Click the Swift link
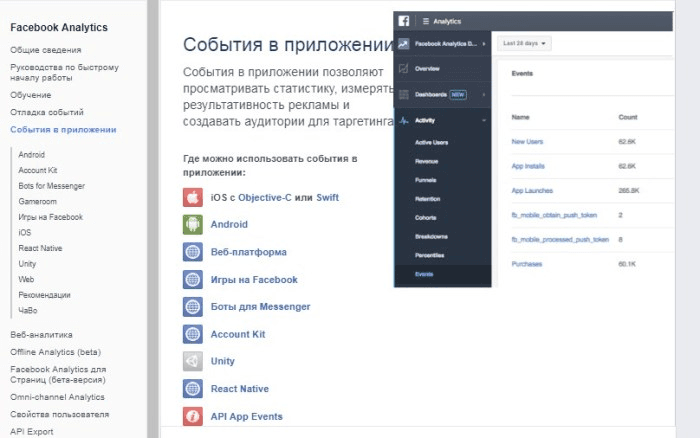Screen dimensions: 700x438 pyautogui.click(x=327, y=197)
